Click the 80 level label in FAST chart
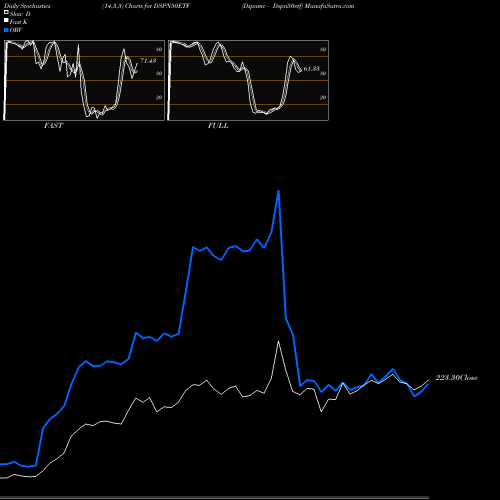This screenshot has height=500, width=500. click(x=159, y=49)
